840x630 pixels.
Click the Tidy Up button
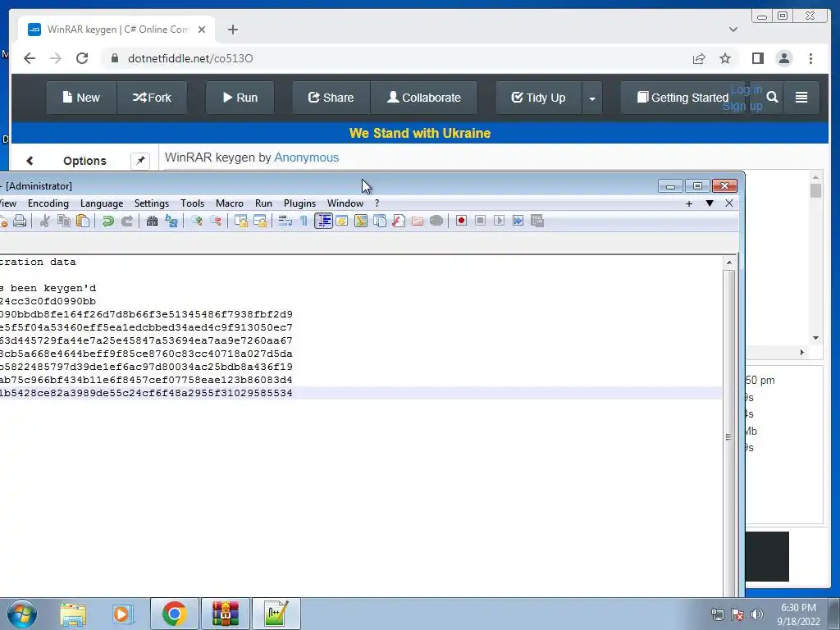pyautogui.click(x=538, y=98)
